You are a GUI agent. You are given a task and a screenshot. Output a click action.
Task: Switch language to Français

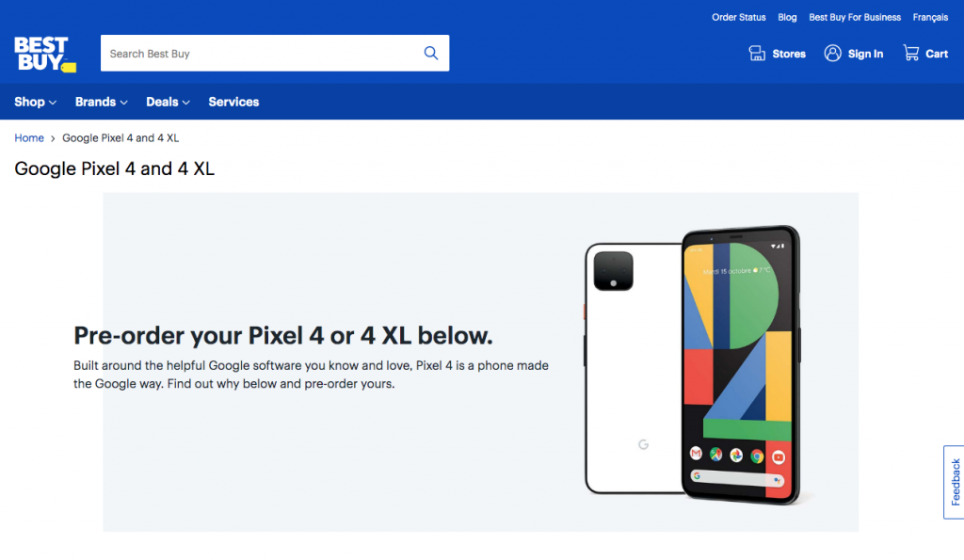click(x=930, y=17)
